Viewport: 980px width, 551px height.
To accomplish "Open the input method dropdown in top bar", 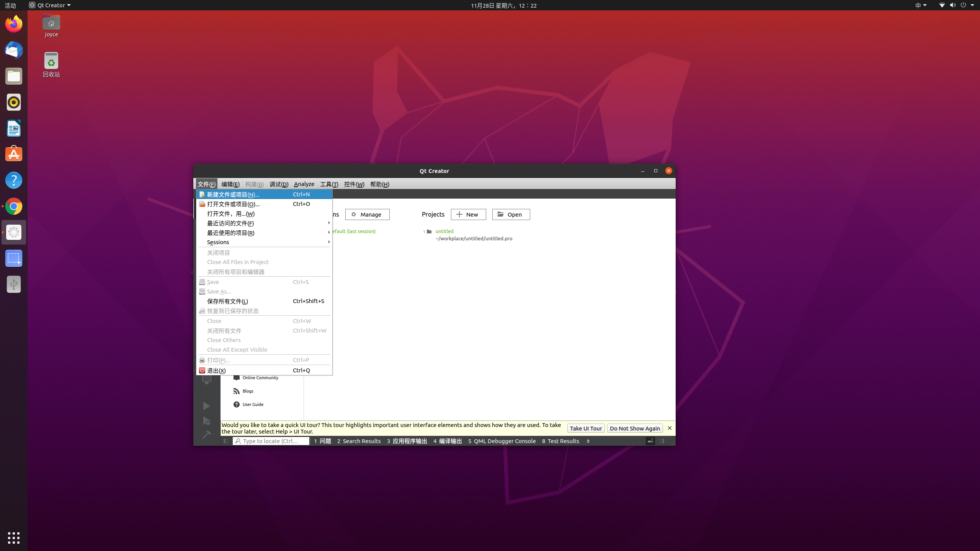I will point(920,5).
